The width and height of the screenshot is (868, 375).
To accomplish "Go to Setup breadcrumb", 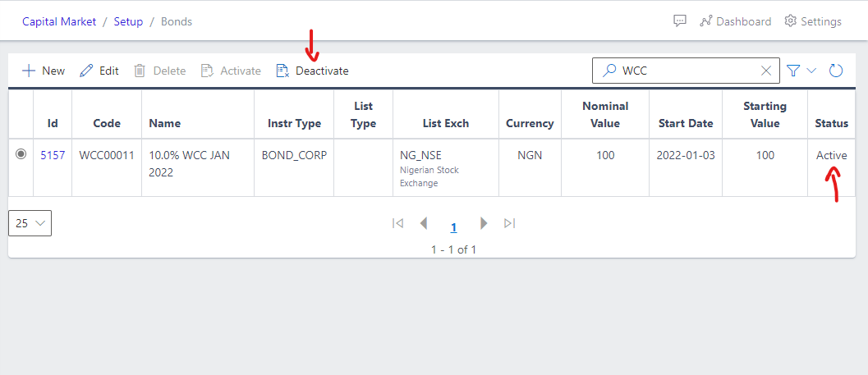I will [128, 21].
